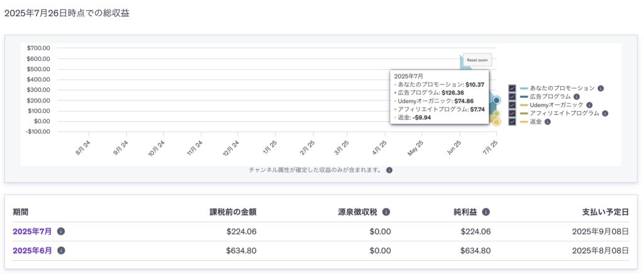Screen dimensions: 644x274
Task: Toggle the 返金 series checkbox
Action: [x=512, y=121]
